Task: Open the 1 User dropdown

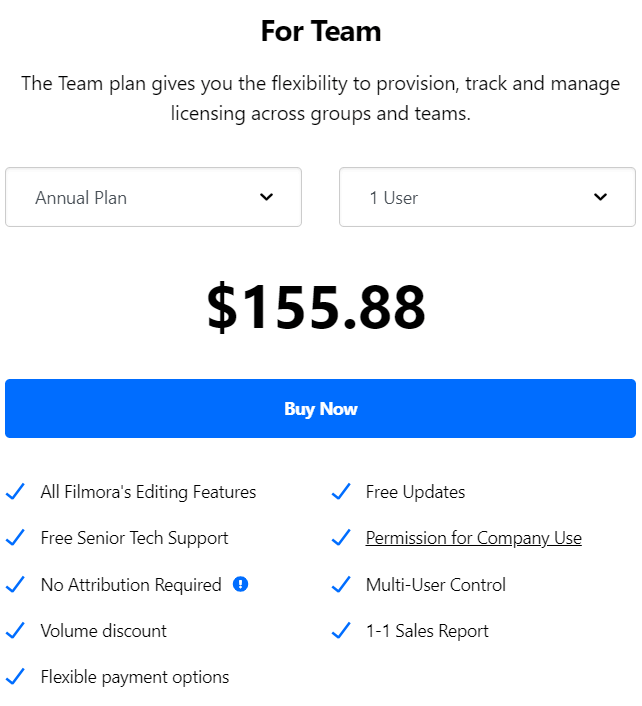Action: (x=487, y=197)
